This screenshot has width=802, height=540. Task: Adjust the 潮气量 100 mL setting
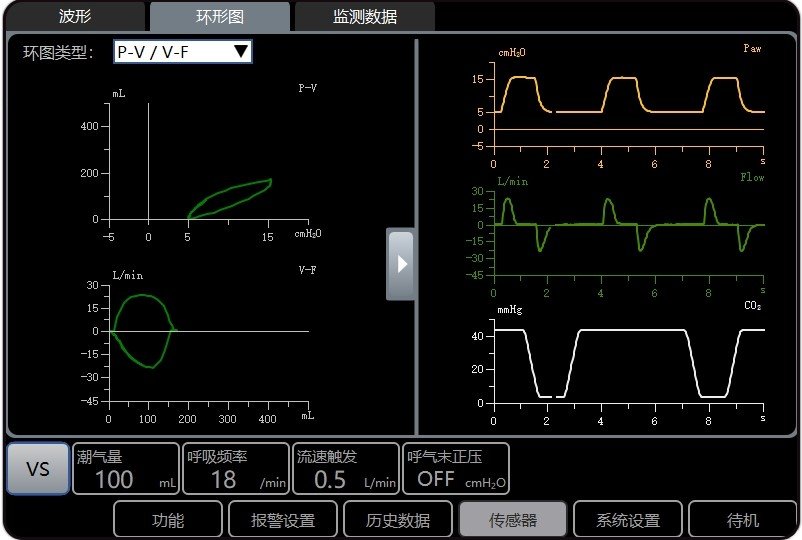pyautogui.click(x=126, y=469)
